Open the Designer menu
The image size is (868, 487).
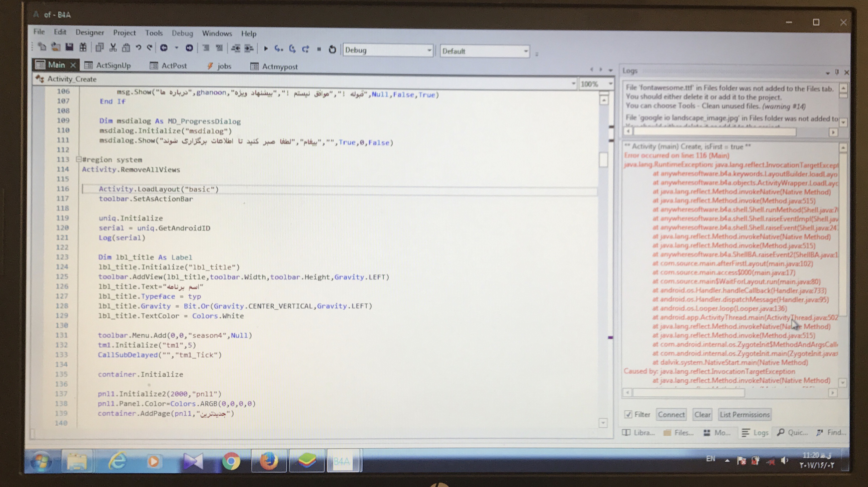click(90, 32)
